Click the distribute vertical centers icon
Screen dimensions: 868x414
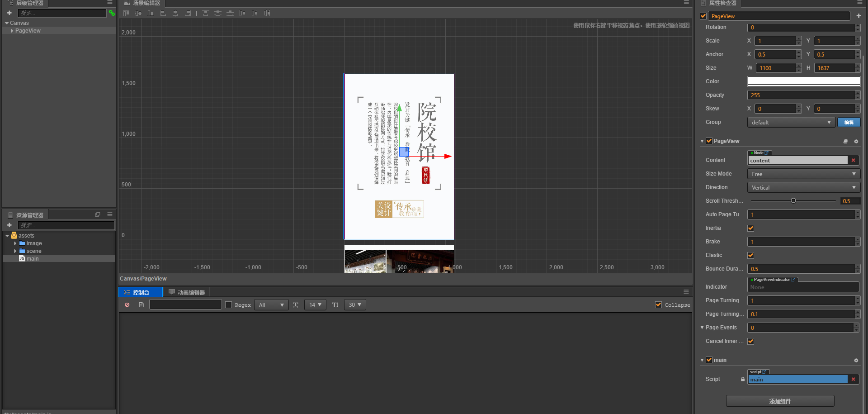218,14
